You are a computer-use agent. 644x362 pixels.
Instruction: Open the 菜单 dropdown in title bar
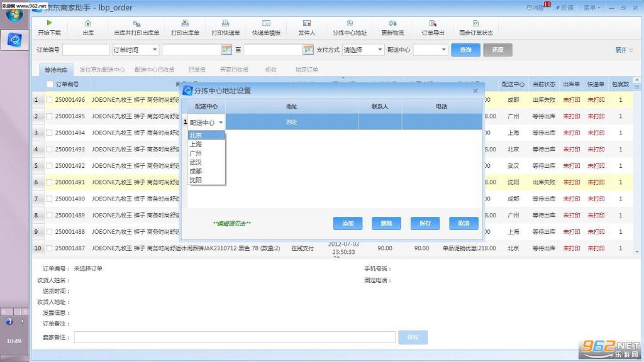[x=592, y=8]
